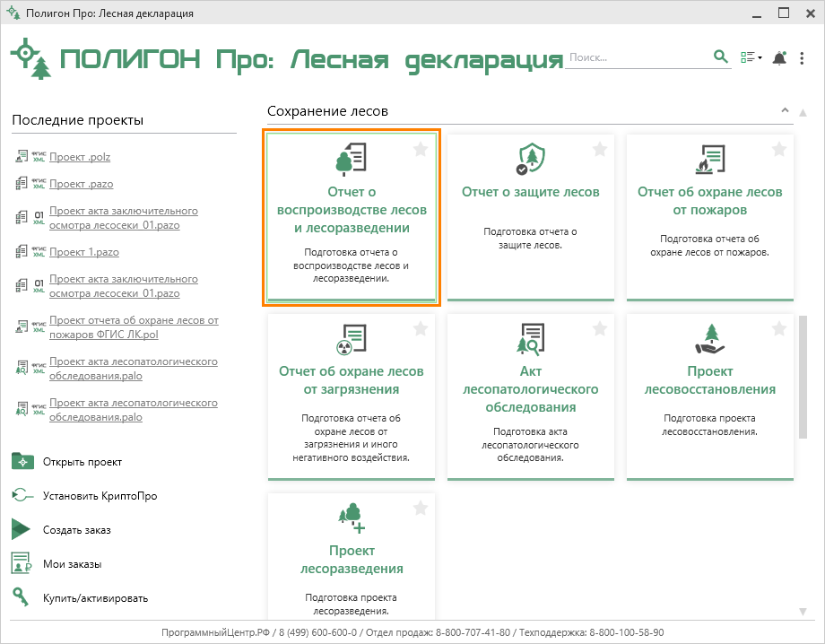Click footer text ПрограммныйЦентр.РФ contact line
The image size is (825, 644).
point(412,632)
